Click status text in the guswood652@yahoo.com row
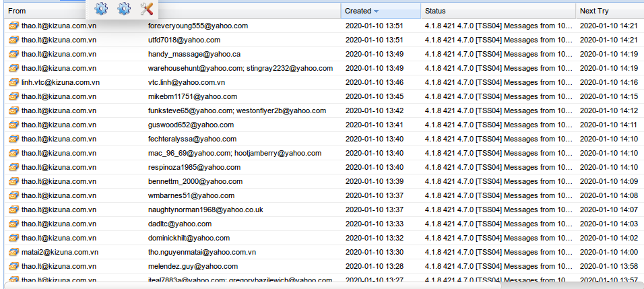 tap(498, 125)
